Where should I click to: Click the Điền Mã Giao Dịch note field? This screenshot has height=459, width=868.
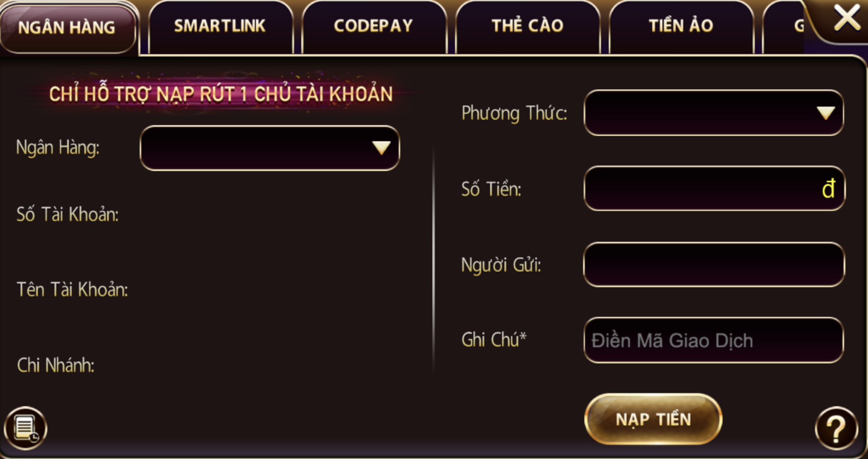click(x=713, y=340)
